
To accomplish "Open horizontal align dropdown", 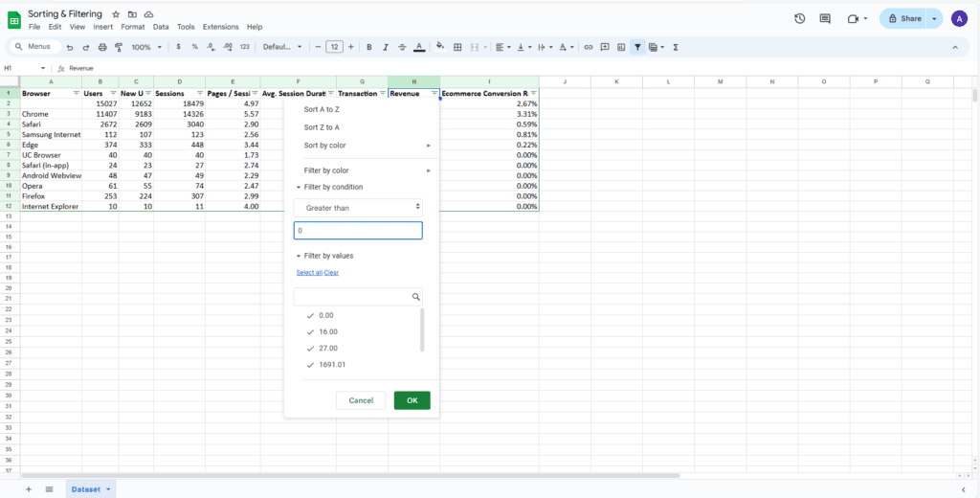I will 501,47.
